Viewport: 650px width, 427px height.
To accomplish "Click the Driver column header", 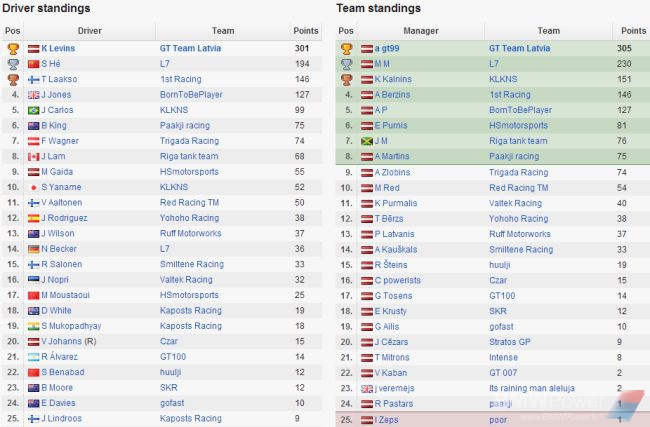I will pos(90,31).
